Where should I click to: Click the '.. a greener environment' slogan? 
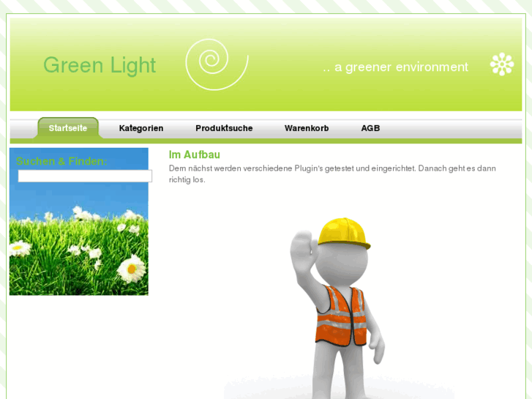click(396, 67)
